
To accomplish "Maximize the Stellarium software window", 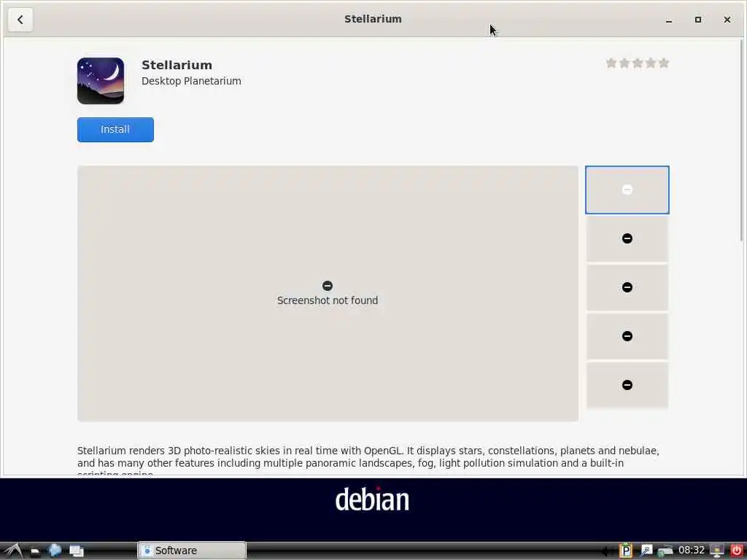I will click(698, 20).
